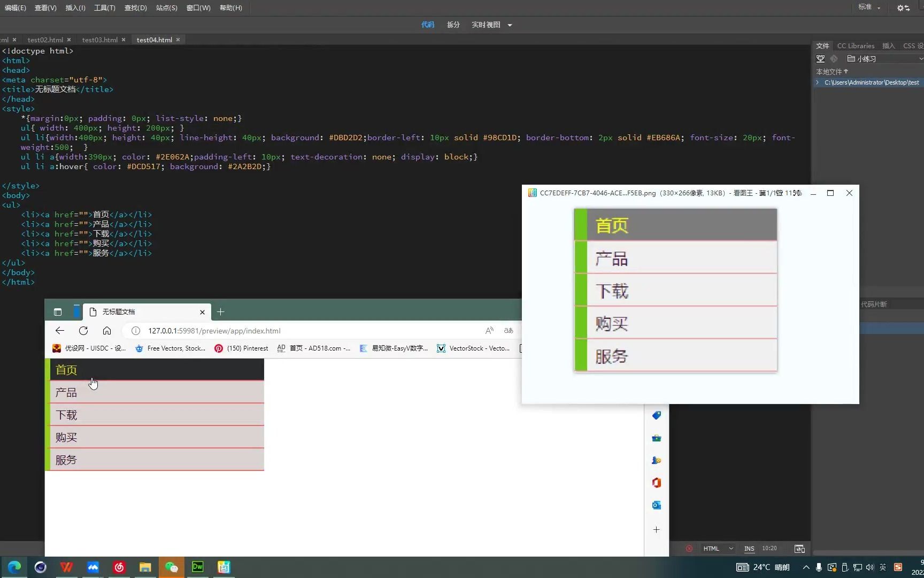
Task: Open the 实时视图 dropdown arrow
Action: (510, 25)
